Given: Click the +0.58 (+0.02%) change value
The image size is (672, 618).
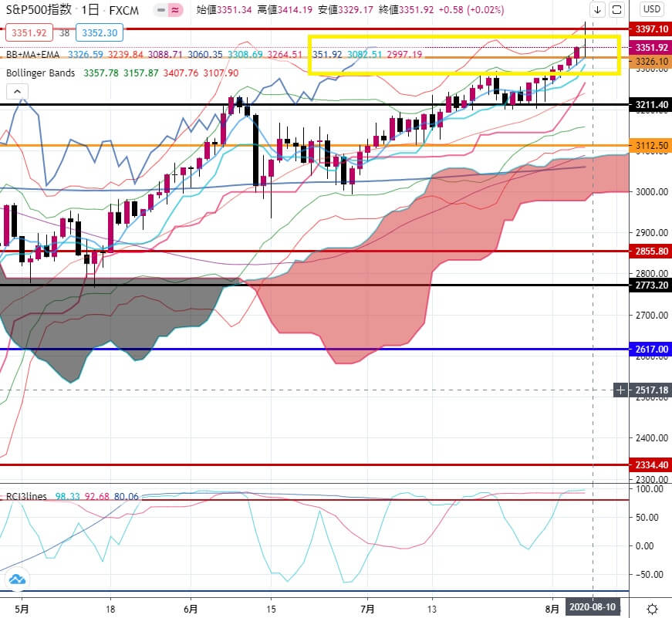Looking at the screenshot, I should 471,9.
